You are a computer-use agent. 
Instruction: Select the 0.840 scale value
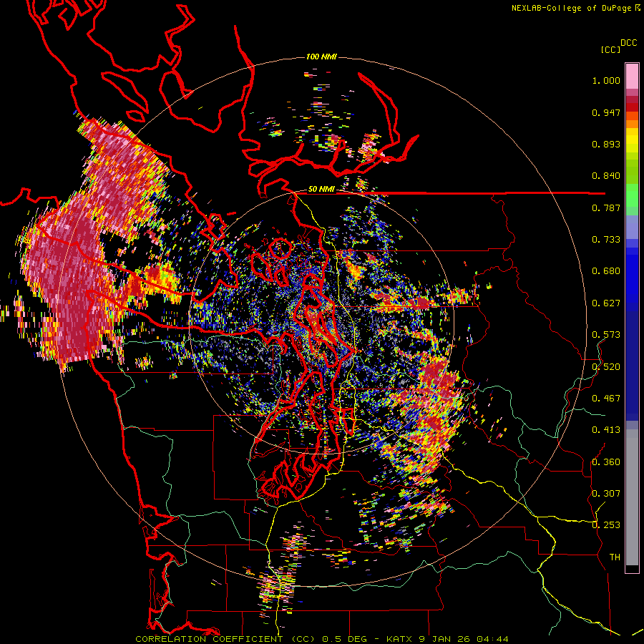606,176
